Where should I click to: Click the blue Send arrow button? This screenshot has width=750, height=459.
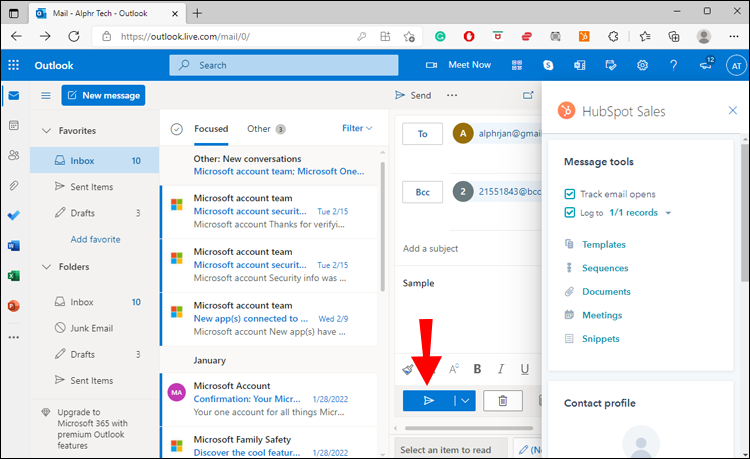(x=429, y=401)
